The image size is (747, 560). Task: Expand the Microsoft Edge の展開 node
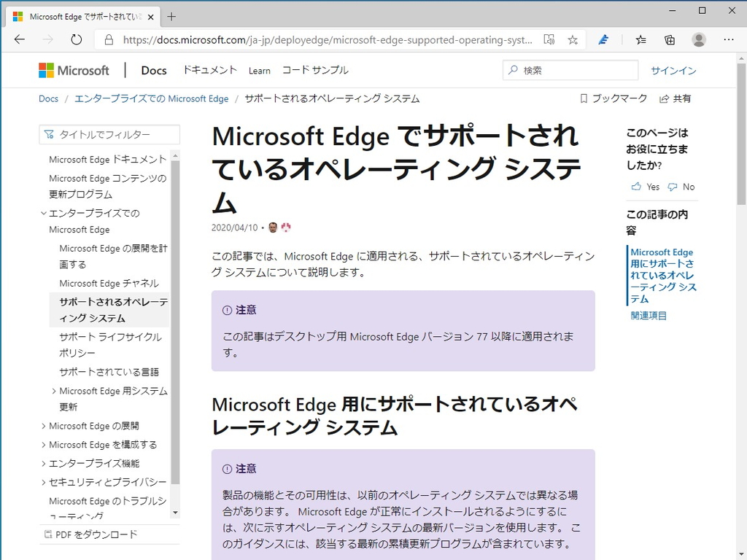43,426
